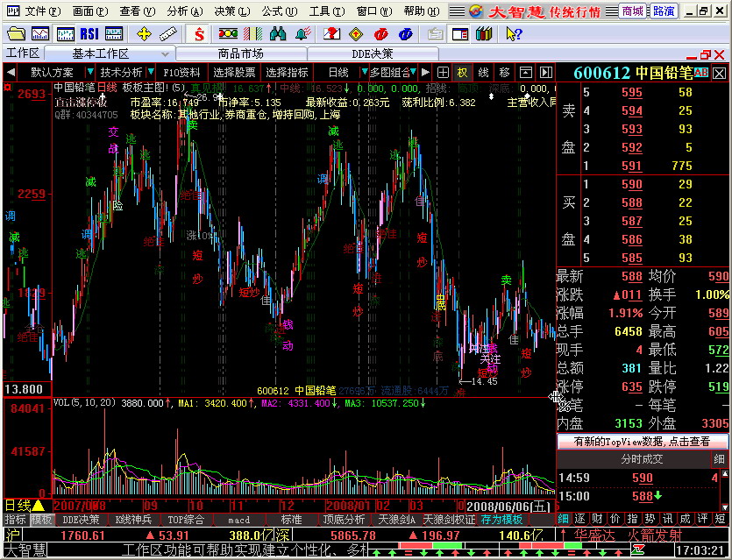Click the 选择指标 button
Image resolution: width=732 pixels, height=560 pixels.
[287, 73]
